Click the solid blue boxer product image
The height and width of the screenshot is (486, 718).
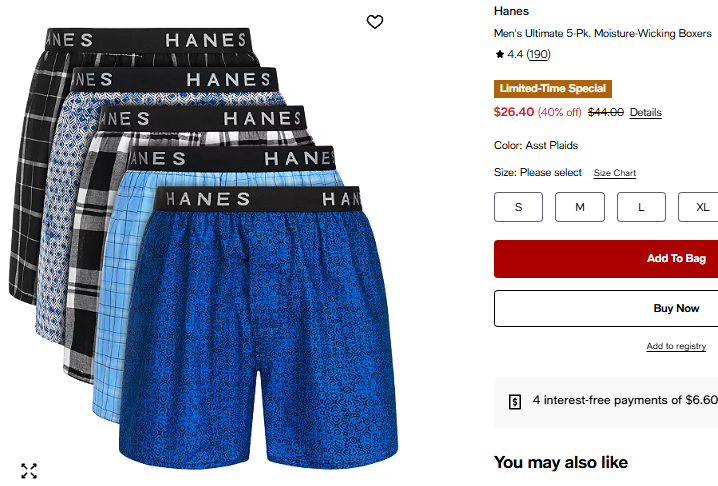pos(259,328)
